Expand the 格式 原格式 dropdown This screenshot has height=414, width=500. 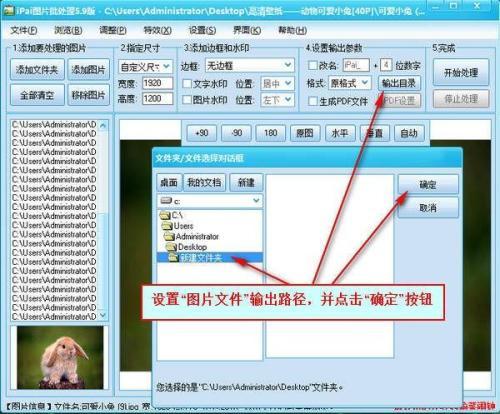pyautogui.click(x=350, y=83)
